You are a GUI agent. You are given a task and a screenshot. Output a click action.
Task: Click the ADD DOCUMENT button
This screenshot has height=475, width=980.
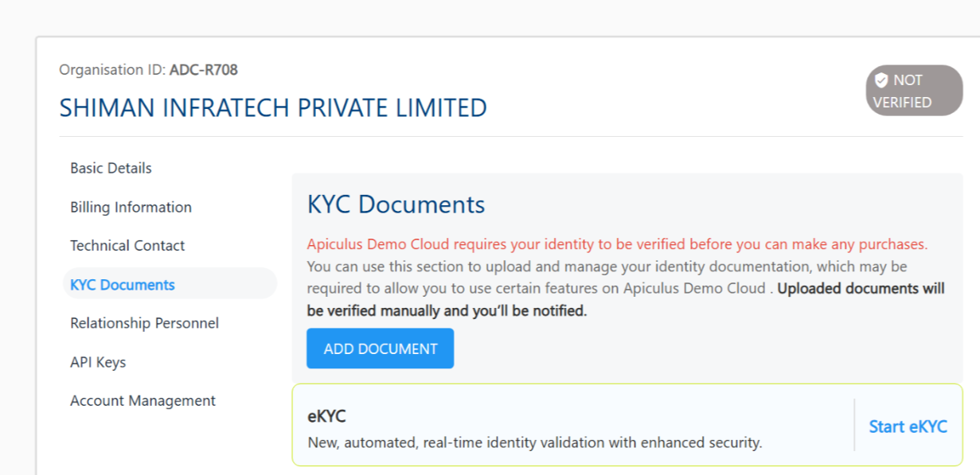[x=380, y=348]
